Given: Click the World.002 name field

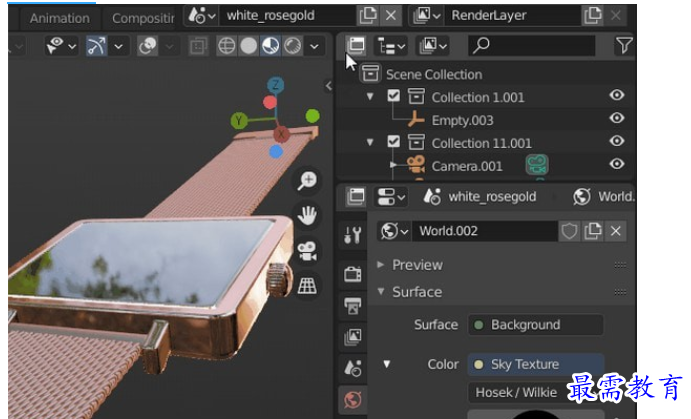Looking at the screenshot, I should pos(484,231).
